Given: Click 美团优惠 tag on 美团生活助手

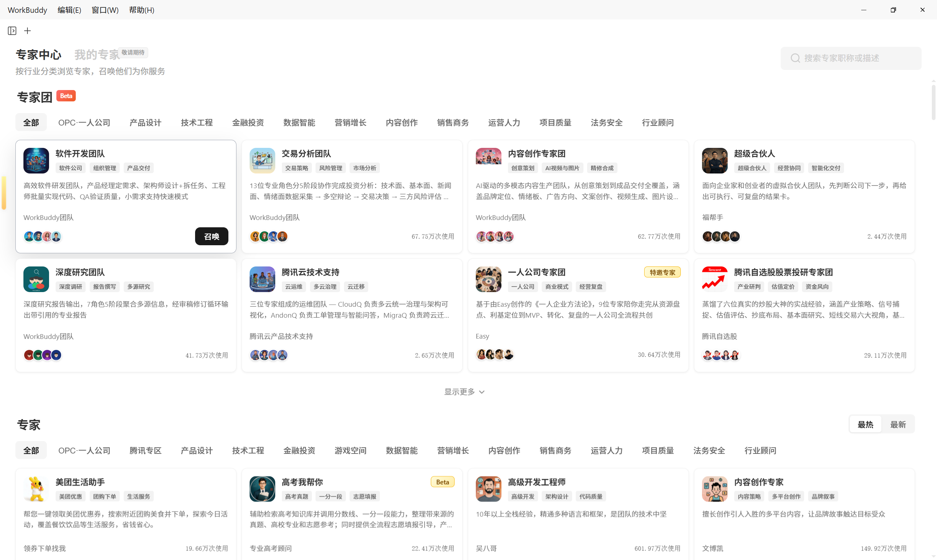Looking at the screenshot, I should (71, 497).
